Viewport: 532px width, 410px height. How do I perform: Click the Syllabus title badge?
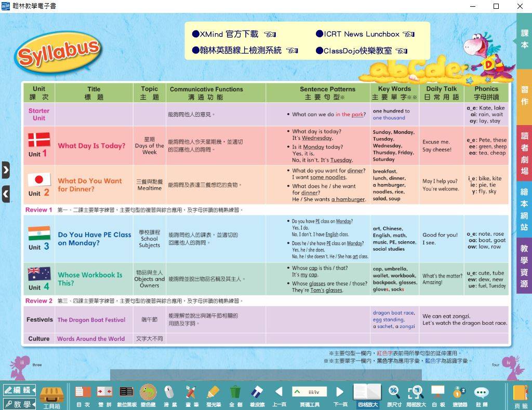coord(58,52)
